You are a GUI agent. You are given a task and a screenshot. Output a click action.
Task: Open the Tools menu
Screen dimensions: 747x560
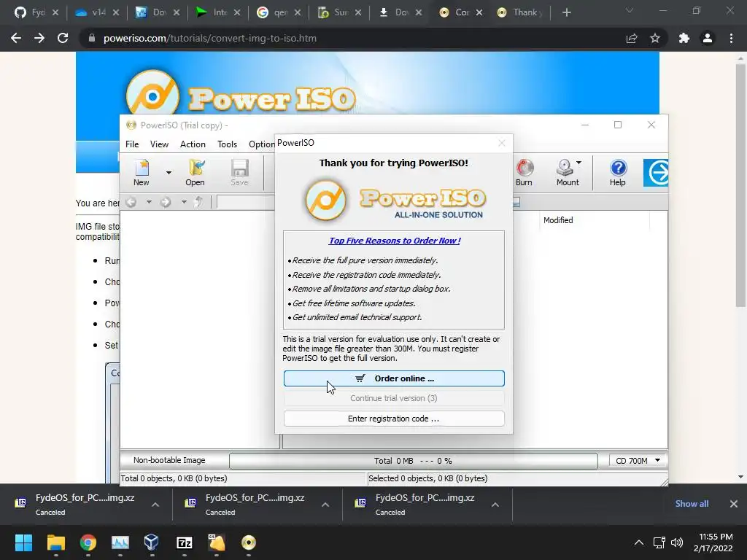228,144
